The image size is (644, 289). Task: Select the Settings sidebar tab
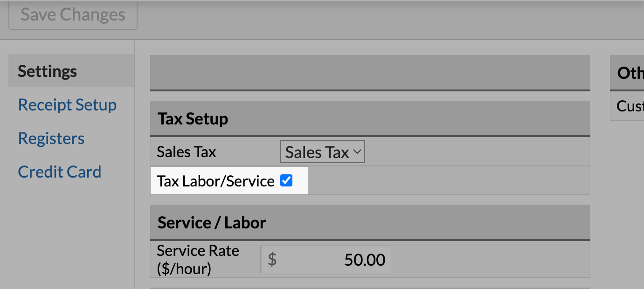(48, 71)
